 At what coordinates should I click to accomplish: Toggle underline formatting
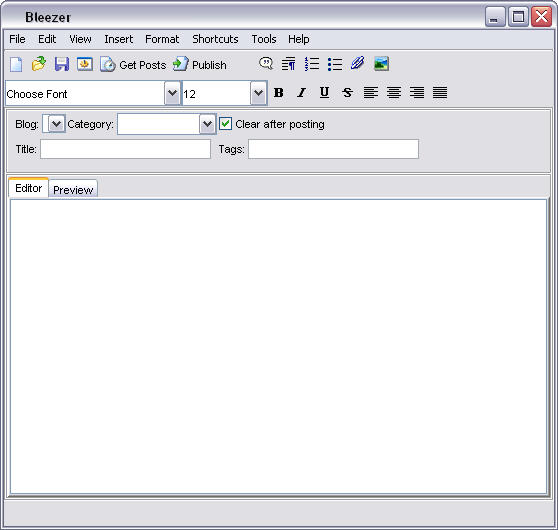[324, 93]
